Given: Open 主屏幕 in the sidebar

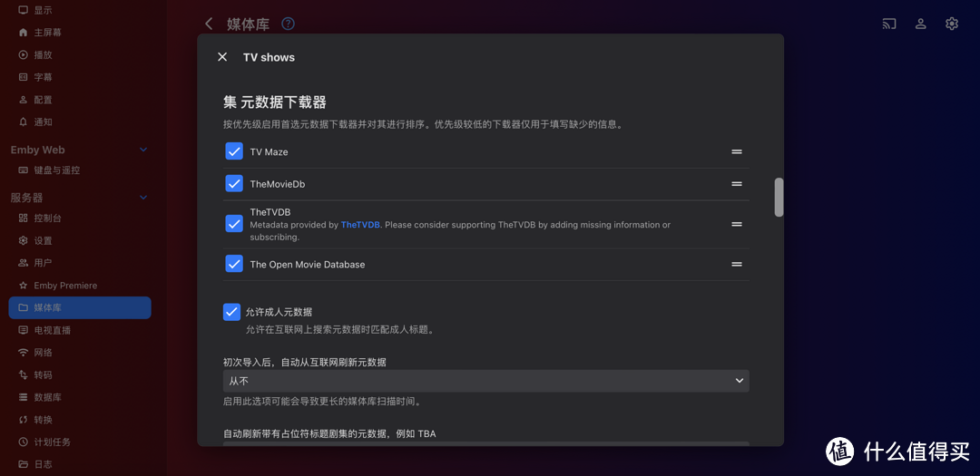Looking at the screenshot, I should [x=47, y=33].
